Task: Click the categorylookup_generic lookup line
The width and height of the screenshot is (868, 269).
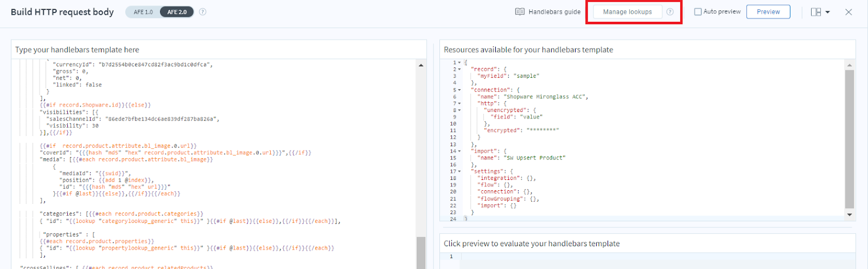Action: coord(190,221)
